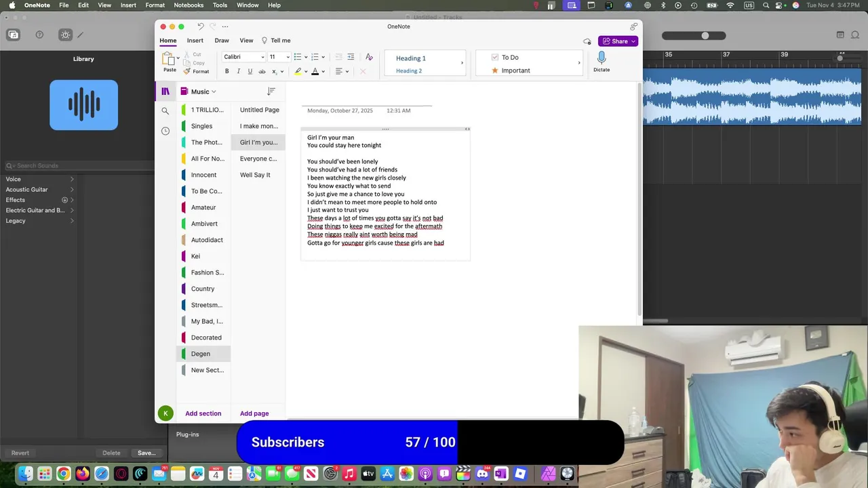Open the Music app in Dock
This screenshot has height=488, width=868.
pos(349,474)
